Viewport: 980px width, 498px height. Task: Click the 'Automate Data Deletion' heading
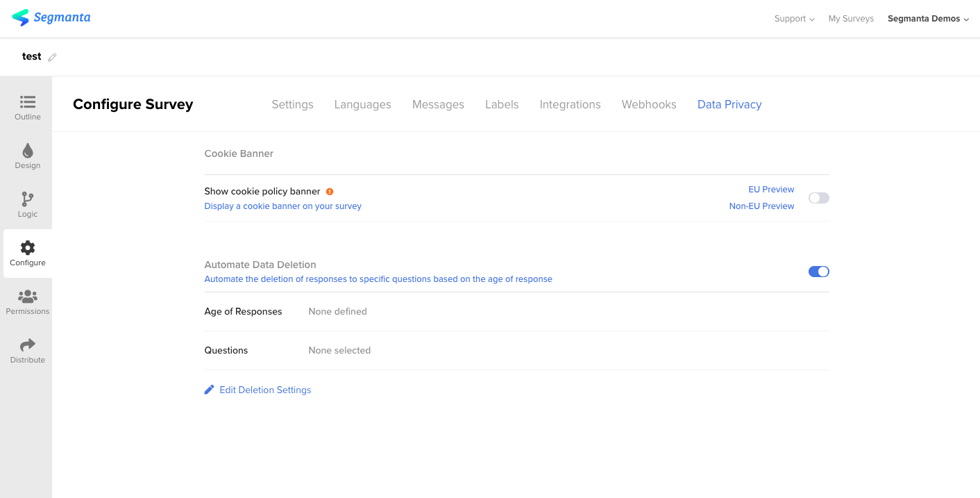pos(260,265)
